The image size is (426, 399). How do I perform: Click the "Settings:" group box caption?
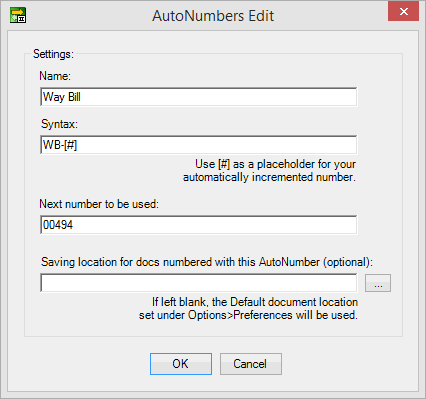[53, 54]
